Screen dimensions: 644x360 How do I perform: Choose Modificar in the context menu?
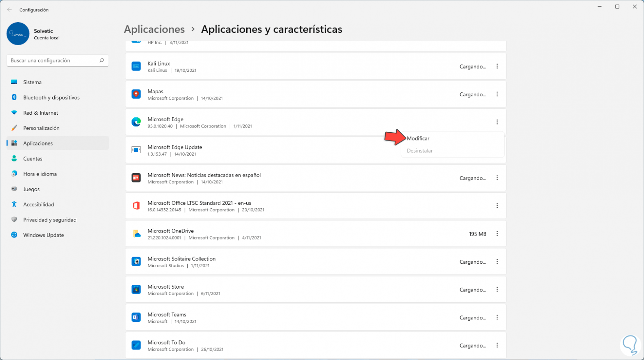[x=418, y=138]
